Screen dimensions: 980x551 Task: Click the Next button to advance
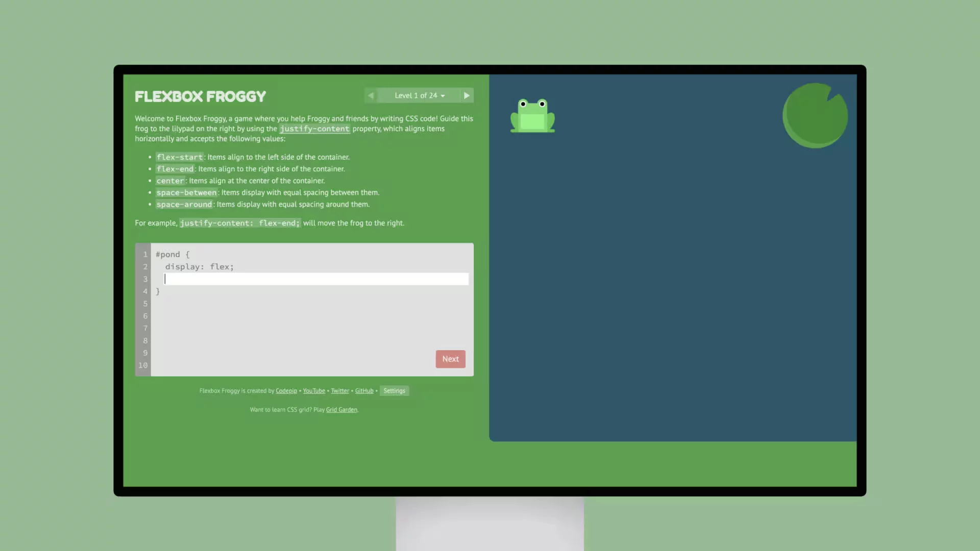tap(450, 359)
